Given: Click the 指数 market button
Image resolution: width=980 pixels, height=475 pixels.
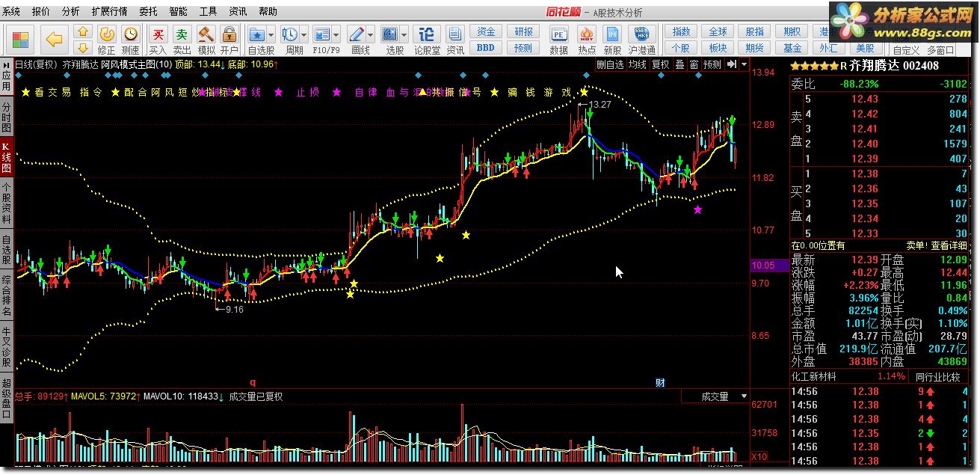Looking at the screenshot, I should point(681,31).
